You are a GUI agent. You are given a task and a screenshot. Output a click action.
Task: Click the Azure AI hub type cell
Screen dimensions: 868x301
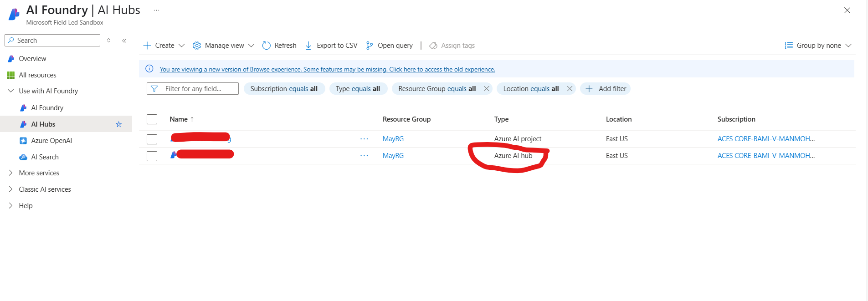tap(513, 156)
